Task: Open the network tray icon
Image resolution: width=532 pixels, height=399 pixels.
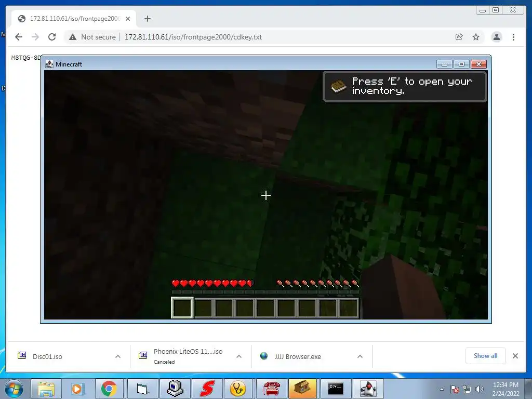Action: coord(467,389)
